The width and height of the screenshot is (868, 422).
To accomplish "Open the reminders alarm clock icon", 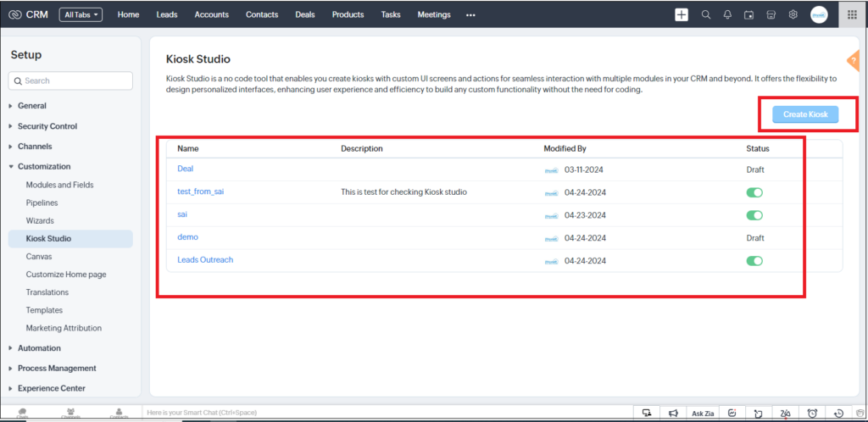I will click(x=812, y=413).
